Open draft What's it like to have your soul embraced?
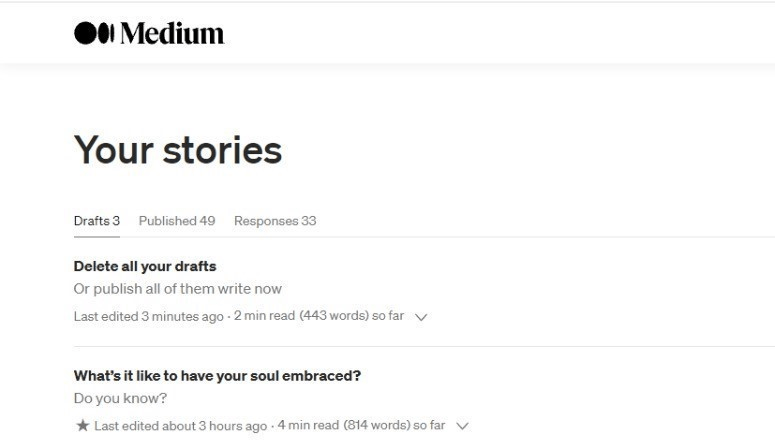This screenshot has width=775, height=448. tap(217, 376)
